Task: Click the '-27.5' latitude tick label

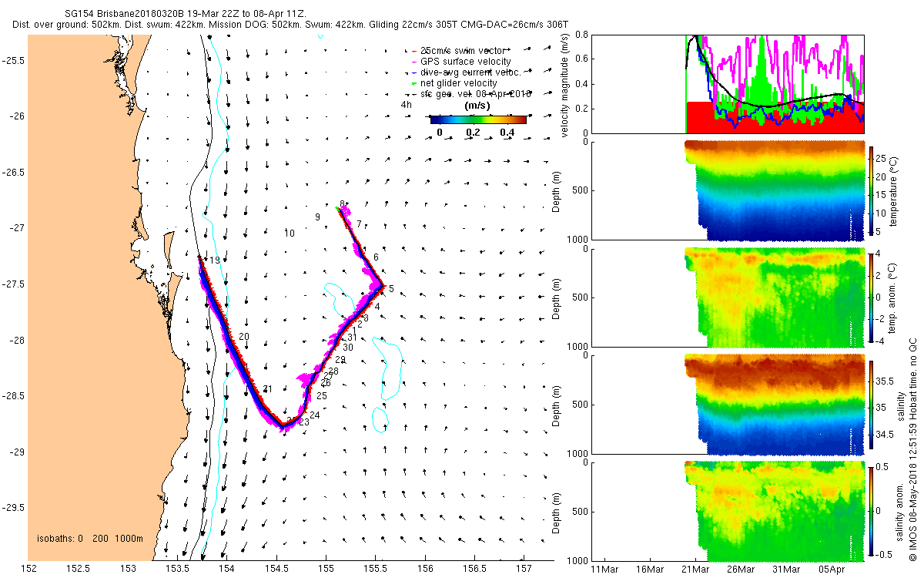Action: [x=13, y=284]
